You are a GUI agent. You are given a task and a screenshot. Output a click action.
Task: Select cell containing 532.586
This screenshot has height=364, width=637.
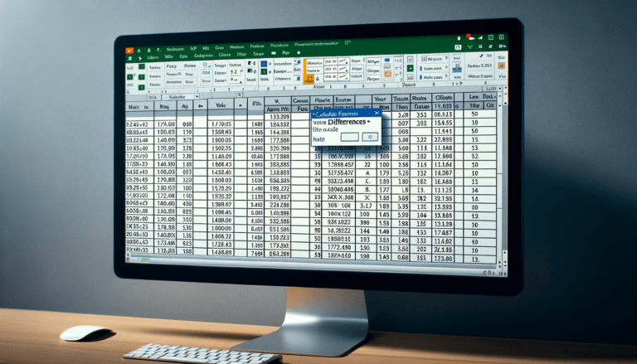click(279, 222)
